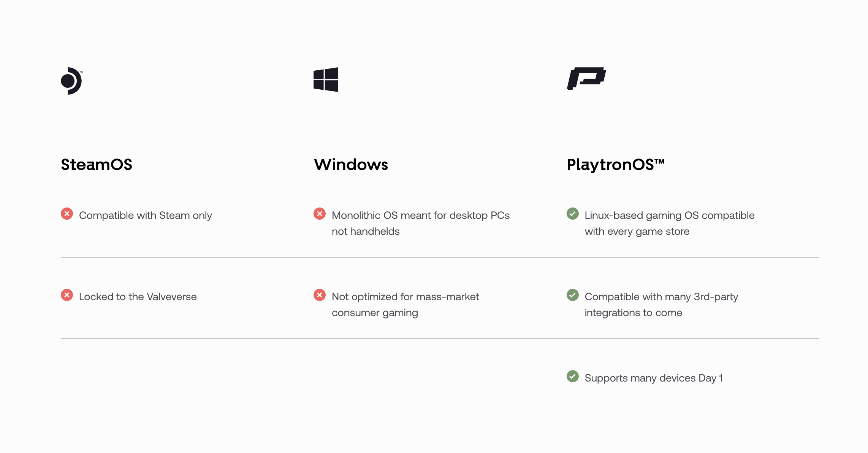Click Compatible with many 3rd-party integrations text
This screenshot has height=453, width=868.
[x=661, y=304]
